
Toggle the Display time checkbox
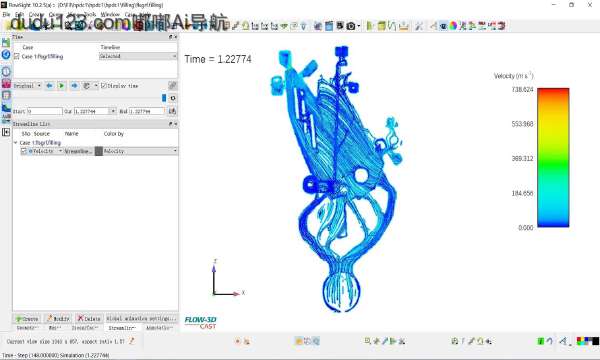[103, 86]
